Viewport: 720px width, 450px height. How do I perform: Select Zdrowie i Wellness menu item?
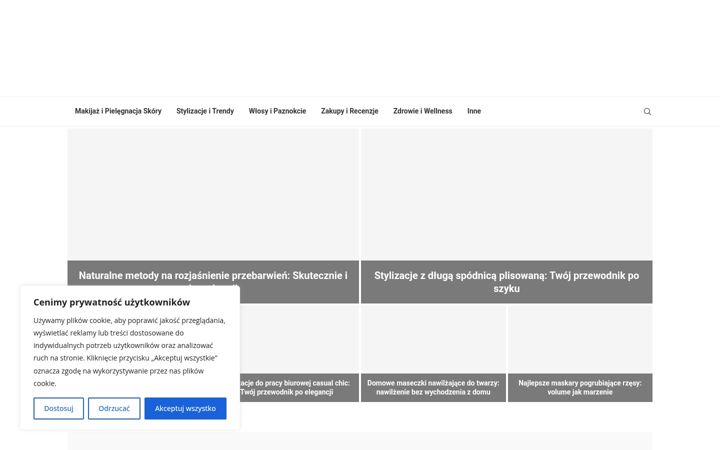(422, 111)
